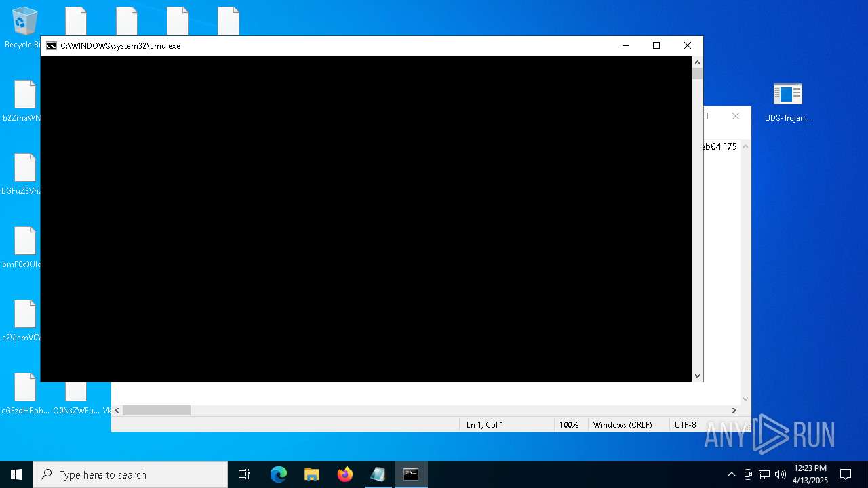Click the cmd.exe title bar icon
This screenshot has width=868, height=488.
(52, 46)
